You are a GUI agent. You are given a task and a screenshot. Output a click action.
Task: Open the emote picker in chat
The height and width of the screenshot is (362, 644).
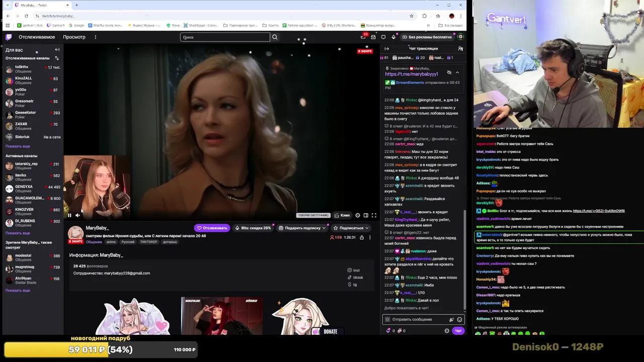click(x=459, y=319)
